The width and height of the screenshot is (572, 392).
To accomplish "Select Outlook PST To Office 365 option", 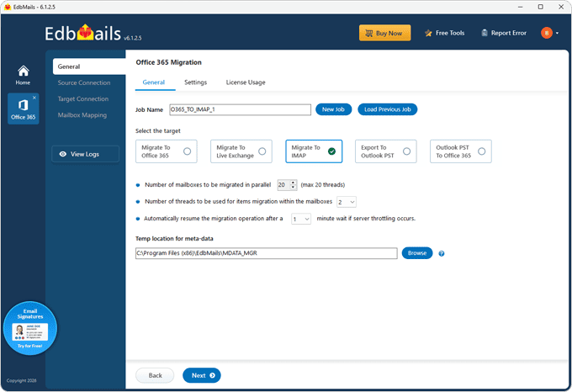I will [x=461, y=151].
